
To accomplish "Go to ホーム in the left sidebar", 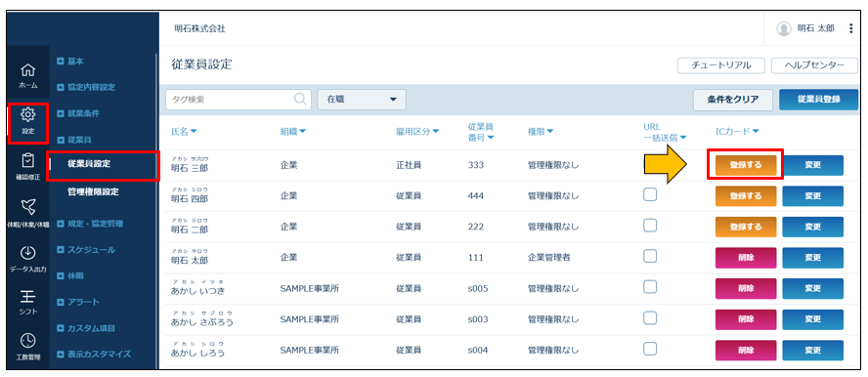I will (28, 76).
